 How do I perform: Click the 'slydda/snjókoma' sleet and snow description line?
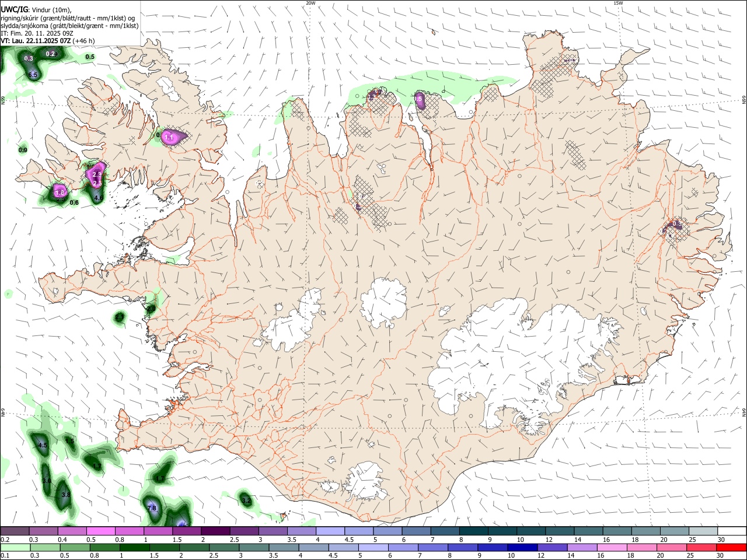pos(69,26)
